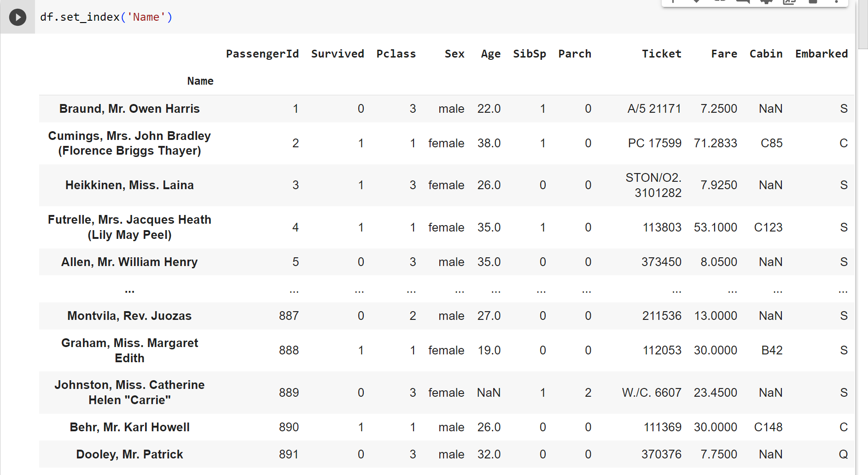Select the Ticket column header
Screen dimensions: 868x475
[x=661, y=54]
